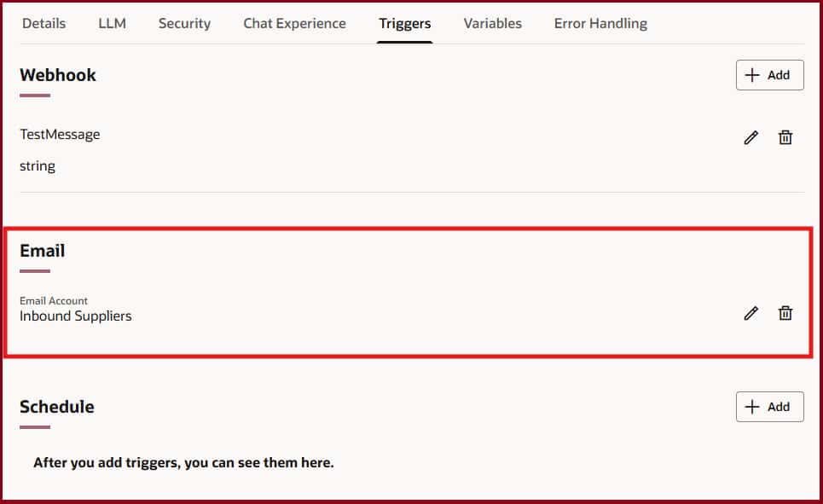The width and height of the screenshot is (823, 504).
Task: Delete the TestMessage webhook trigger
Action: coord(785,137)
